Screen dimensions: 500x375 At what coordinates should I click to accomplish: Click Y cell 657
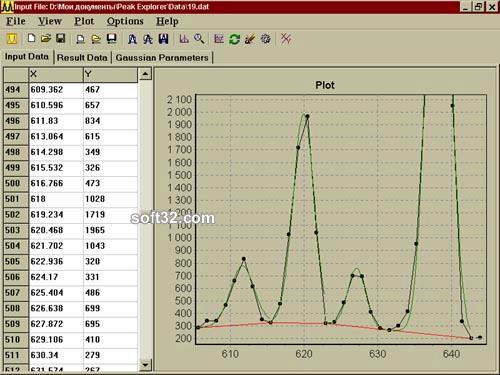110,105
